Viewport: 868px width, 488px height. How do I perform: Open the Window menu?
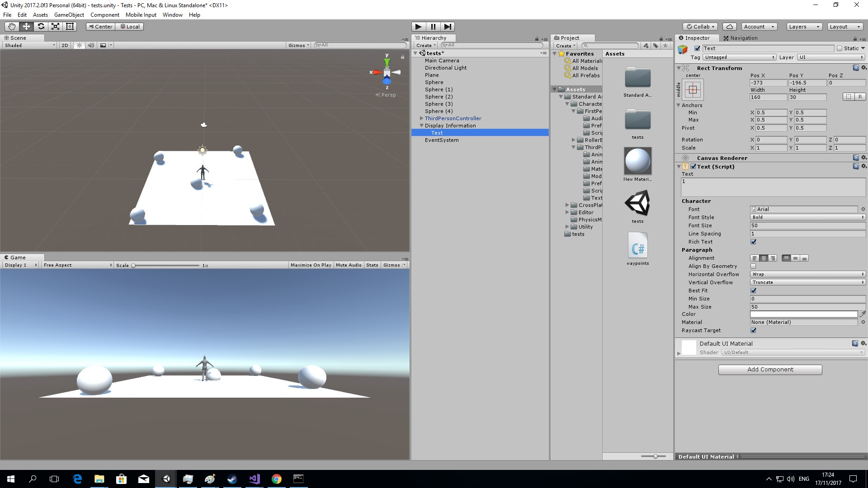pos(173,15)
